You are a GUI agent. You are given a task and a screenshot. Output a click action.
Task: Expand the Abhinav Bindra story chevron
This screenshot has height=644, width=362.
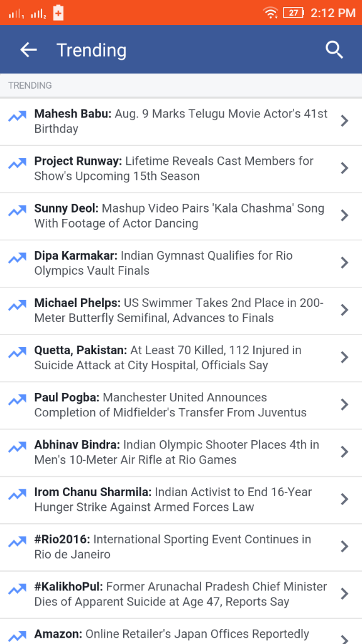pyautogui.click(x=345, y=452)
